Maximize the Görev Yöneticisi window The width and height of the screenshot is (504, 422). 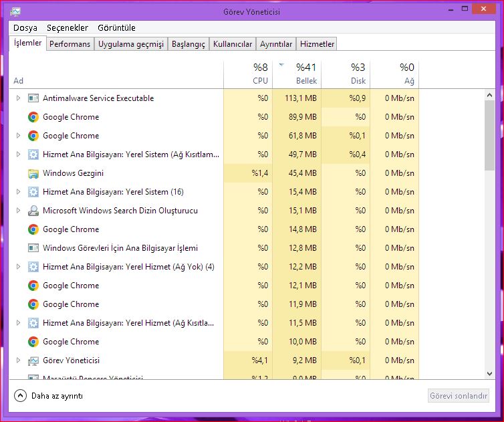pyautogui.click(x=465, y=9)
